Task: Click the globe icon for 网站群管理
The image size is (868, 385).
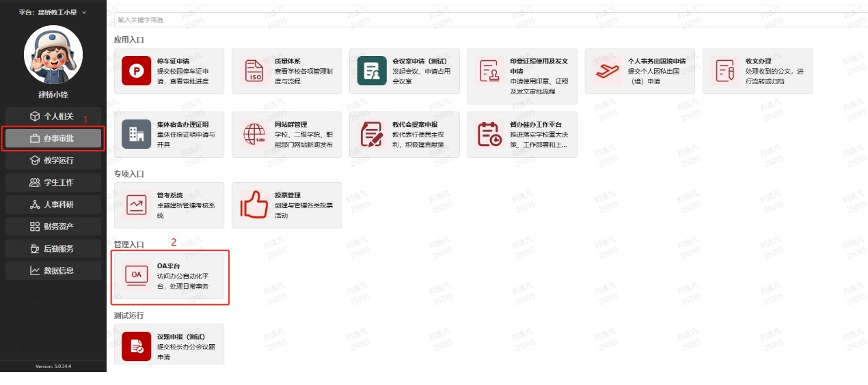Action: click(x=254, y=134)
